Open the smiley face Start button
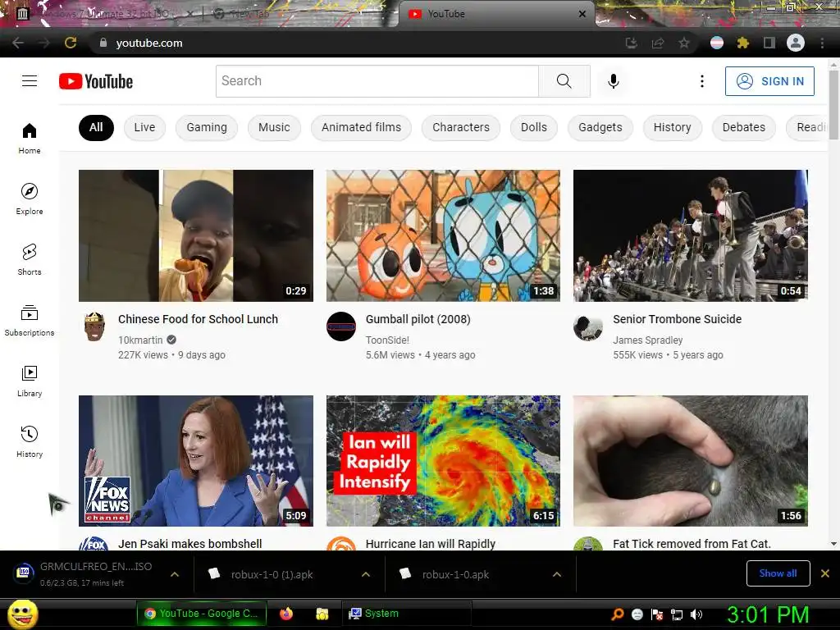Screen dimensions: 840x630 pos(22,614)
